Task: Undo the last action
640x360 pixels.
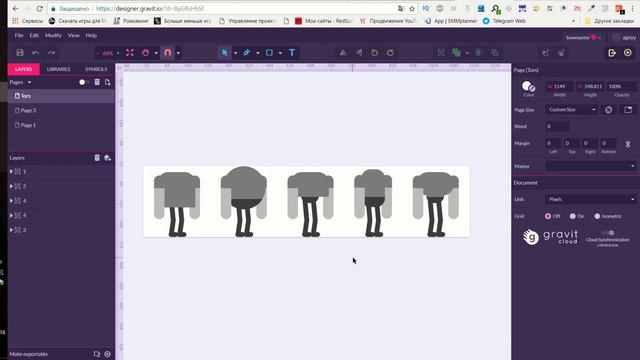Action: [x=36, y=53]
